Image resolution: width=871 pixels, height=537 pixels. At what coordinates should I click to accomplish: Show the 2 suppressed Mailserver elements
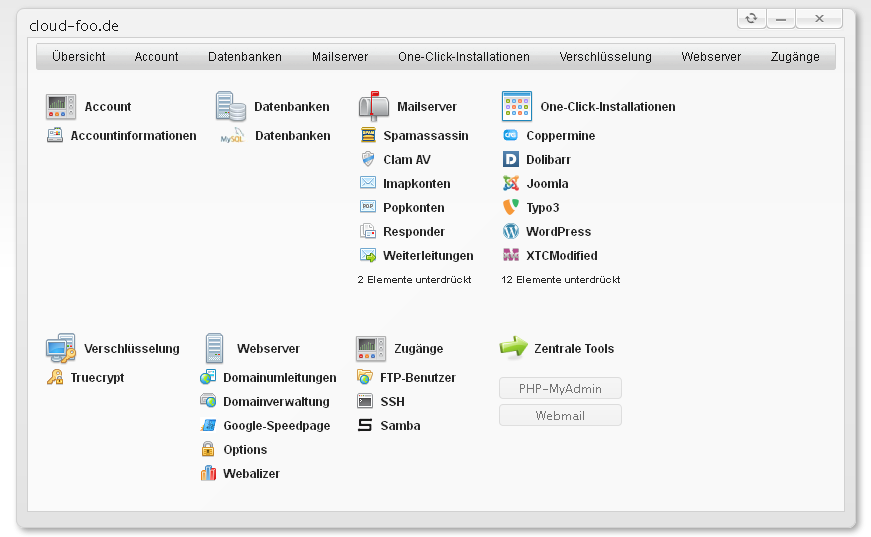coord(414,279)
